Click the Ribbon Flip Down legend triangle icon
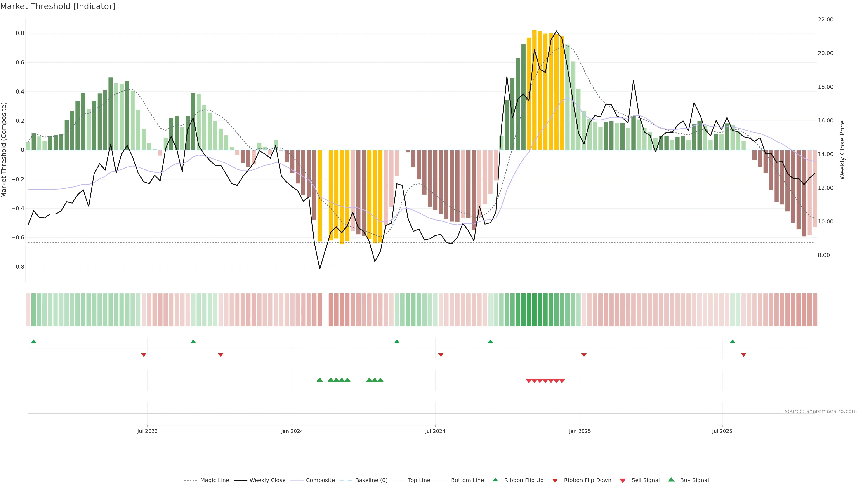Image resolution: width=868 pixels, height=488 pixels. pyautogui.click(x=555, y=481)
